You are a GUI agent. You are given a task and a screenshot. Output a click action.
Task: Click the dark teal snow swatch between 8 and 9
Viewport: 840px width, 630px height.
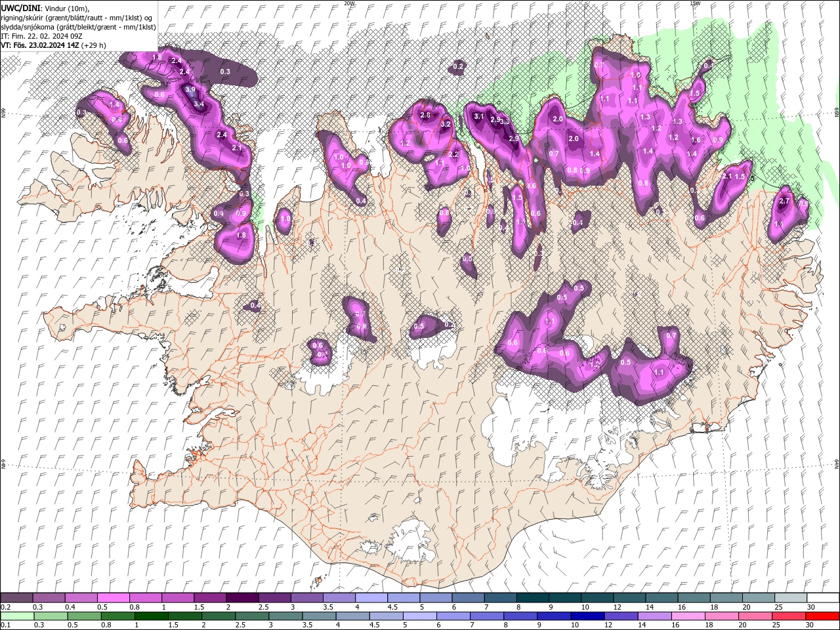(532, 598)
